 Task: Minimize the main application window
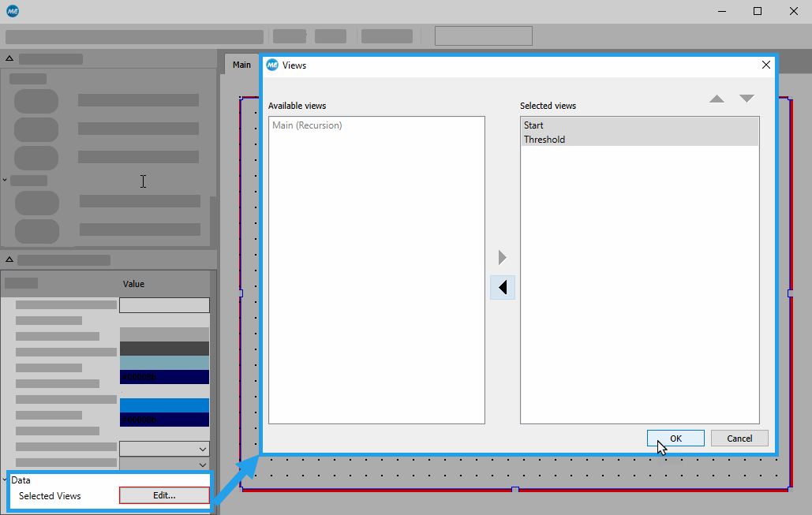[721, 11]
